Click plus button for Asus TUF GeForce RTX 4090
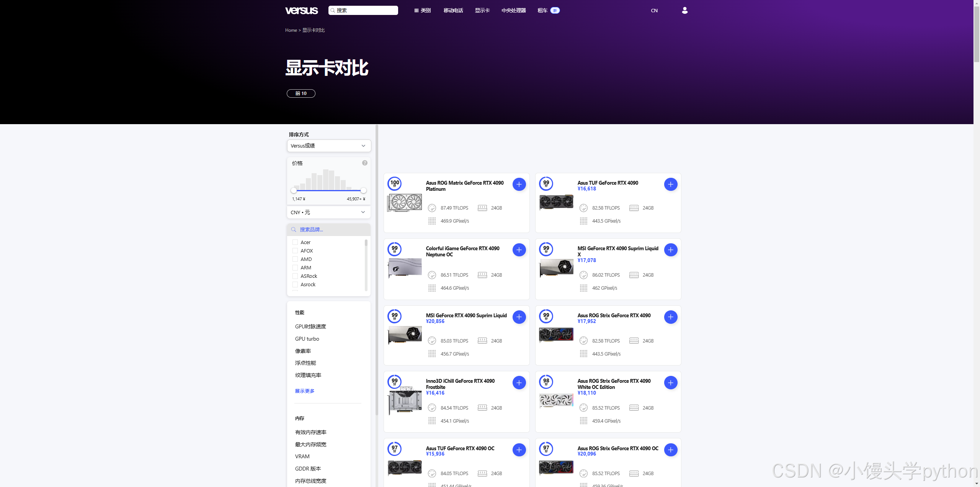The width and height of the screenshot is (980, 487). tap(670, 184)
